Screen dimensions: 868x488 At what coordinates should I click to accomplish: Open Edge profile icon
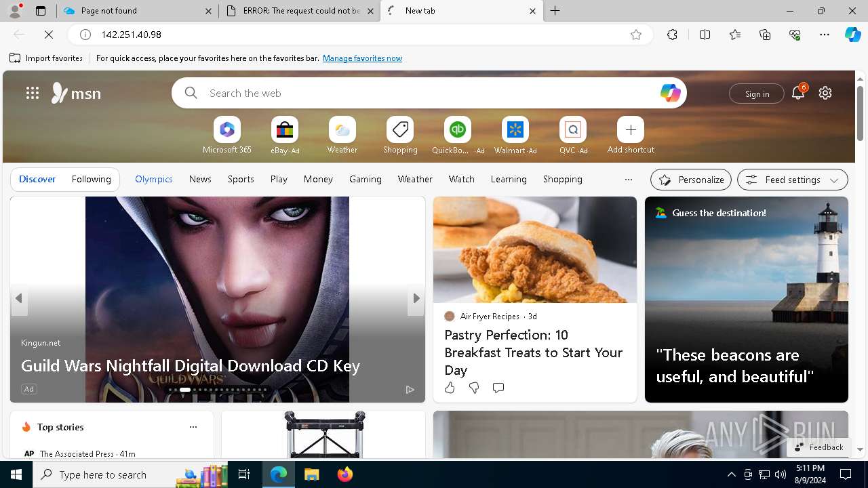[15, 10]
